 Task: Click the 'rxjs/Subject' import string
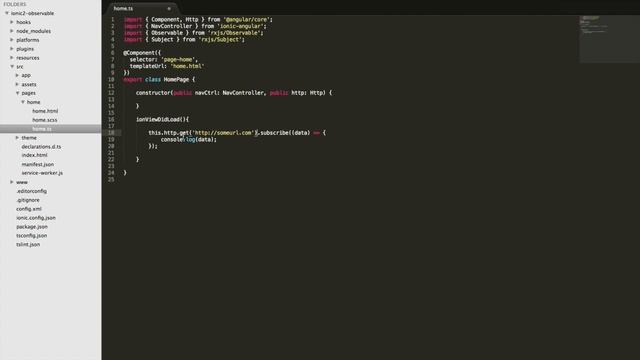(x=220, y=39)
